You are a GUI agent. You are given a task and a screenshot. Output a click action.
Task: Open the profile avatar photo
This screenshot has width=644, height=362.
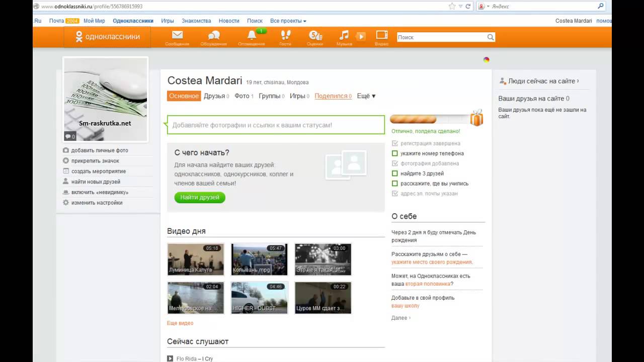click(106, 99)
